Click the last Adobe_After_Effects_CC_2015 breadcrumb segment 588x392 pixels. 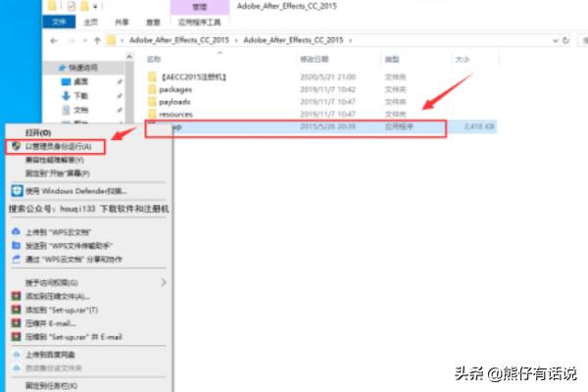tap(293, 40)
